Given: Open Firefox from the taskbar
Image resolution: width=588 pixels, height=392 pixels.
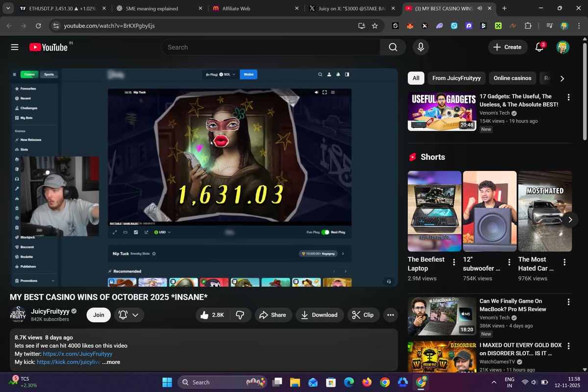Looking at the screenshot, I should 367,382.
